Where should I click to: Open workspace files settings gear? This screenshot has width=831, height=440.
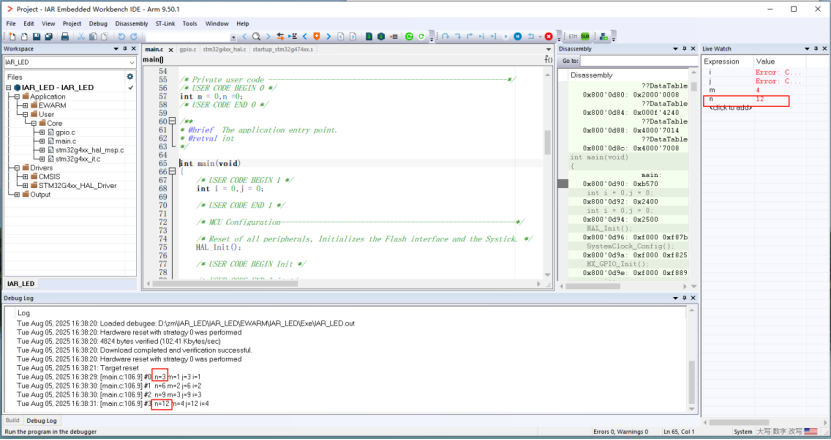[x=130, y=77]
